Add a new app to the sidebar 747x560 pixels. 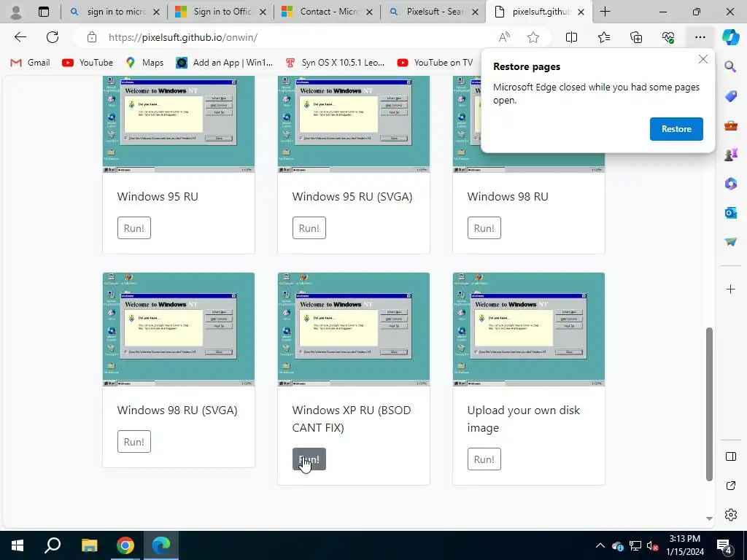point(730,289)
